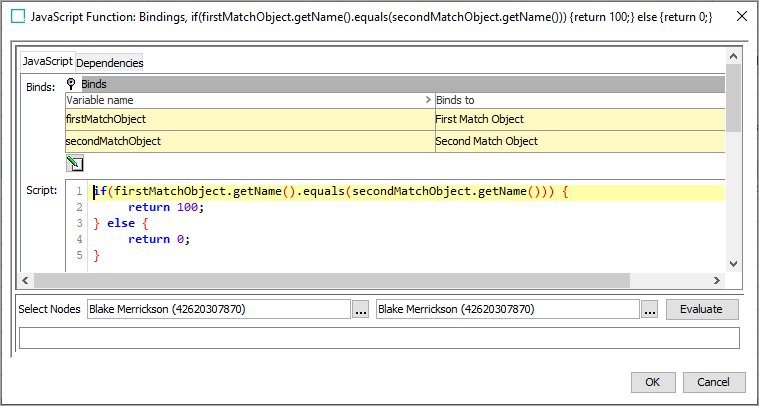759x406 pixels.
Task: Select the Second Match Object binding cell
Action: point(580,141)
